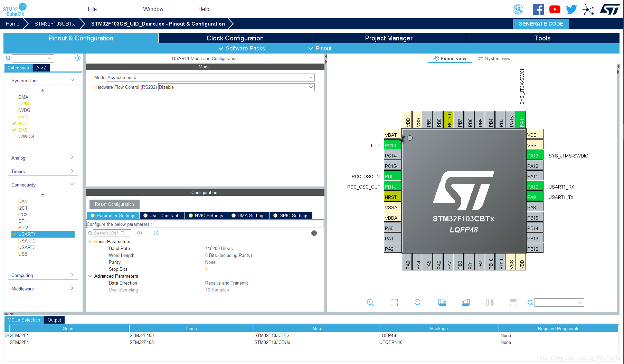Collapse the Advanced Parameters group
The height and width of the screenshot is (364, 624).
(90, 276)
